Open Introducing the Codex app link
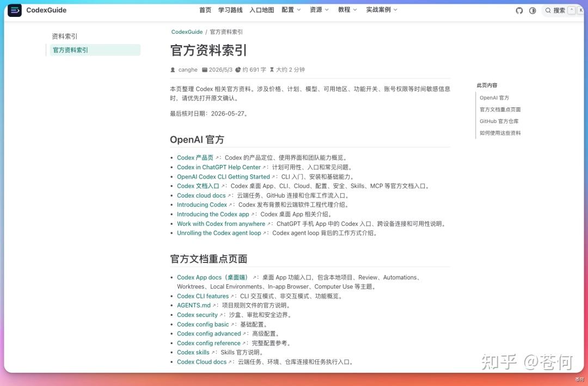588x386 pixels. point(213,214)
